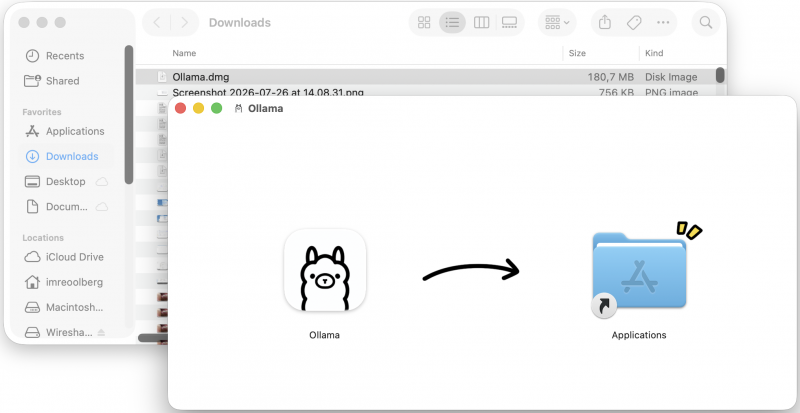
Task: Switch Finder to column view
Action: click(481, 22)
